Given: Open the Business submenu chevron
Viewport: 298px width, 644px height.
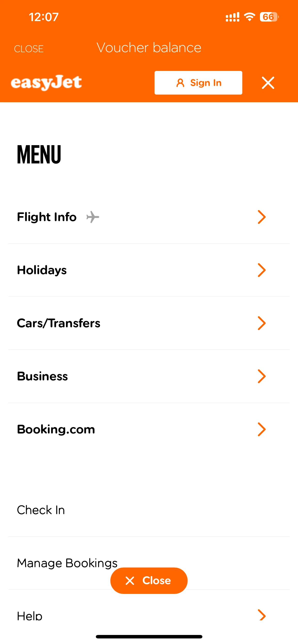Looking at the screenshot, I should pyautogui.click(x=262, y=376).
